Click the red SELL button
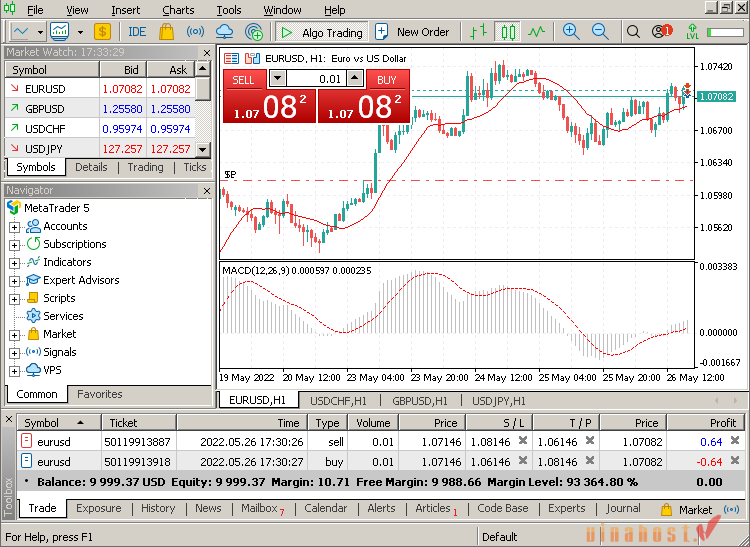Screen dimensions: 750x547 243,79
